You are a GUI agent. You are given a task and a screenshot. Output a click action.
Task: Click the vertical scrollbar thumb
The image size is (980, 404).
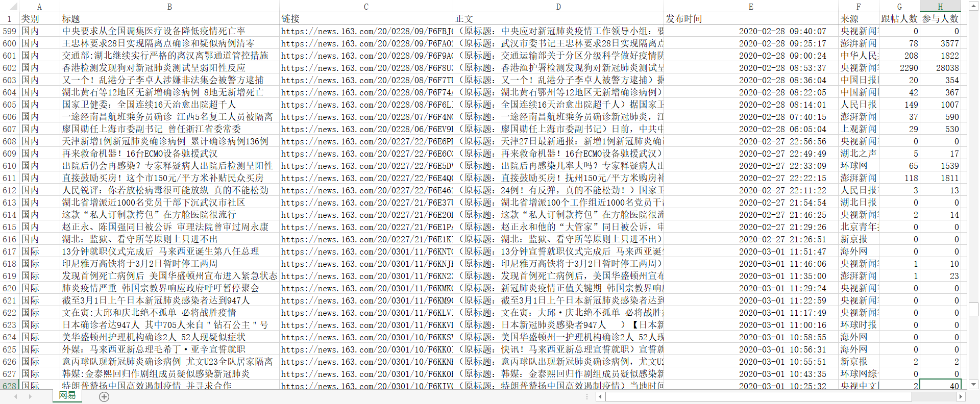click(x=973, y=309)
